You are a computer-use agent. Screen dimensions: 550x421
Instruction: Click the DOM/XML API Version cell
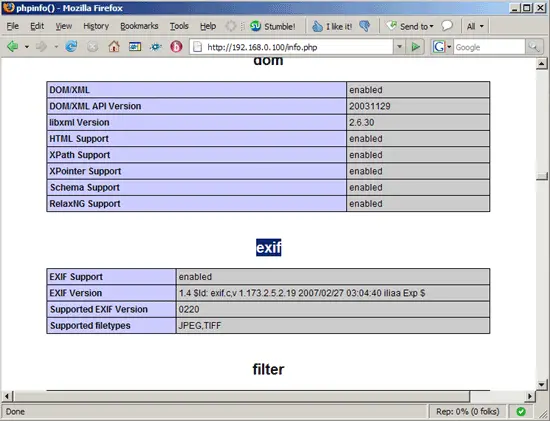[196, 106]
